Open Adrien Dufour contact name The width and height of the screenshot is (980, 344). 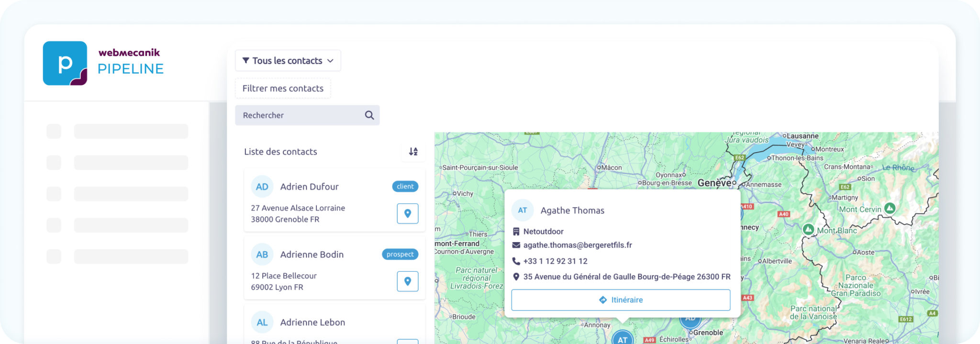click(x=310, y=187)
